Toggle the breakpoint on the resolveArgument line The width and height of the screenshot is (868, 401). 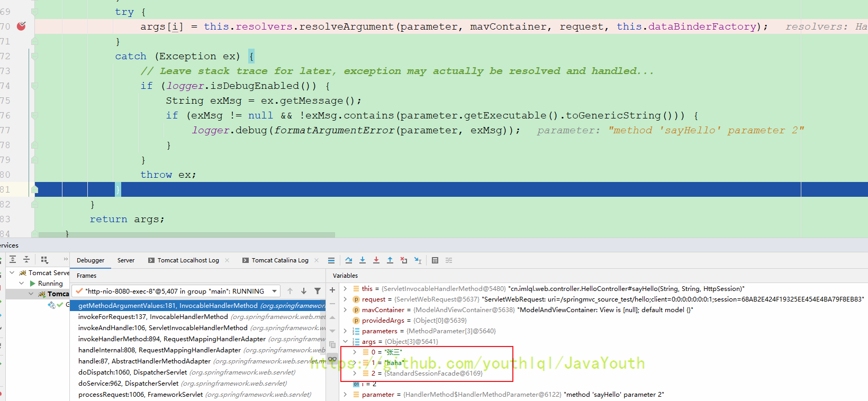point(21,26)
